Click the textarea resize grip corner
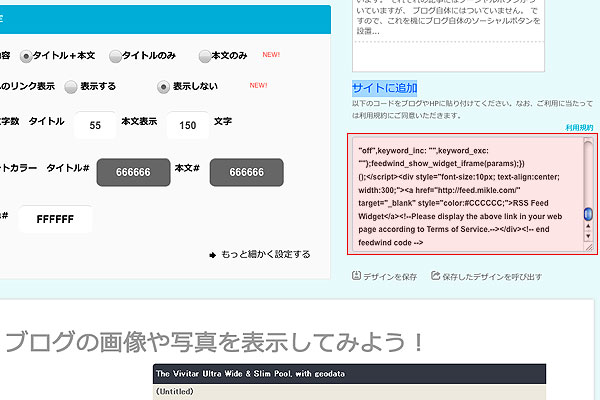This screenshot has width=600, height=400. click(589, 247)
